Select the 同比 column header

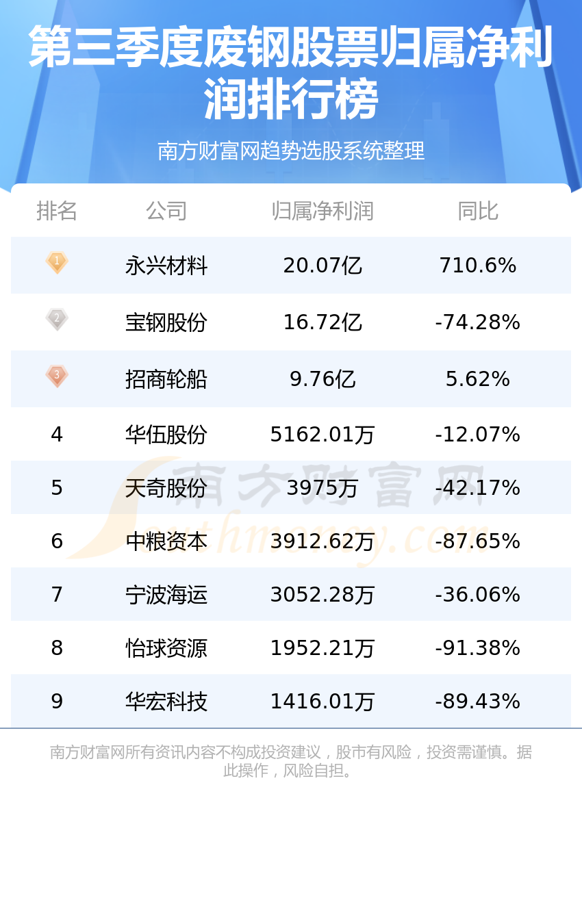tap(478, 211)
